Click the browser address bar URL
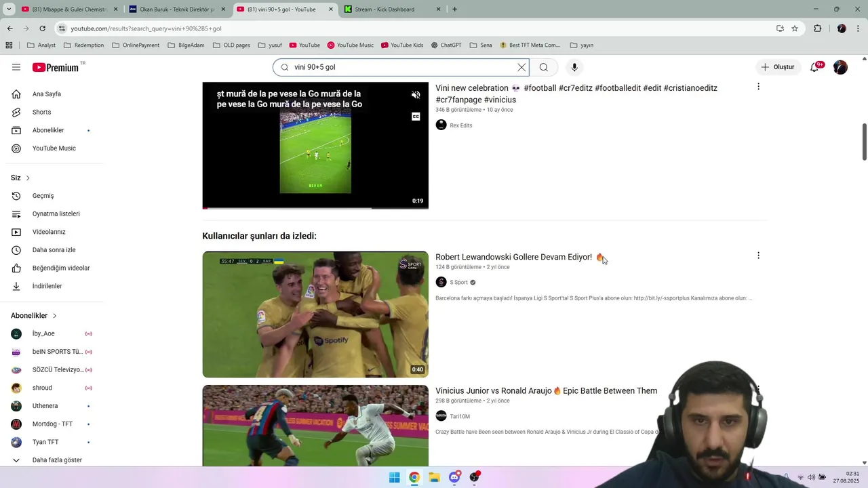Viewport: 868px width, 488px height. (146, 28)
